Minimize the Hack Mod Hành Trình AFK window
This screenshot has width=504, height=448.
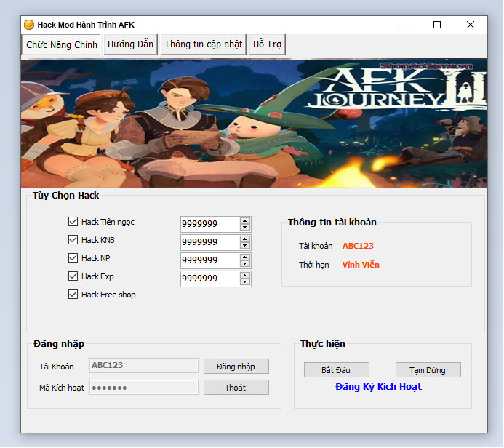(404, 25)
